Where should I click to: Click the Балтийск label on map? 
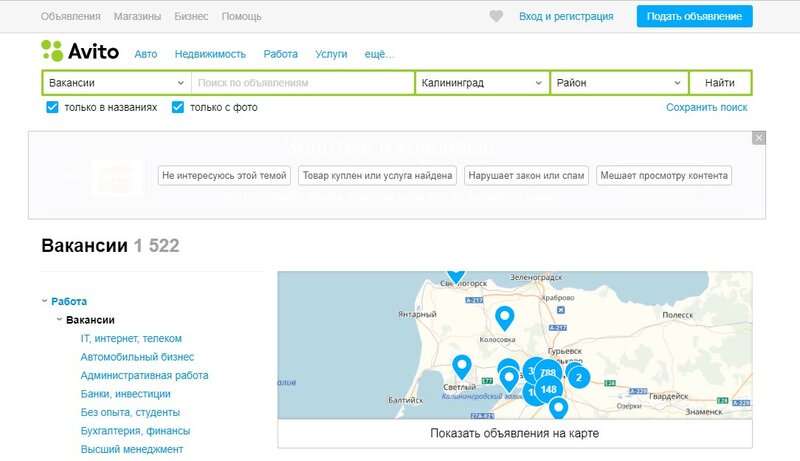(x=406, y=400)
